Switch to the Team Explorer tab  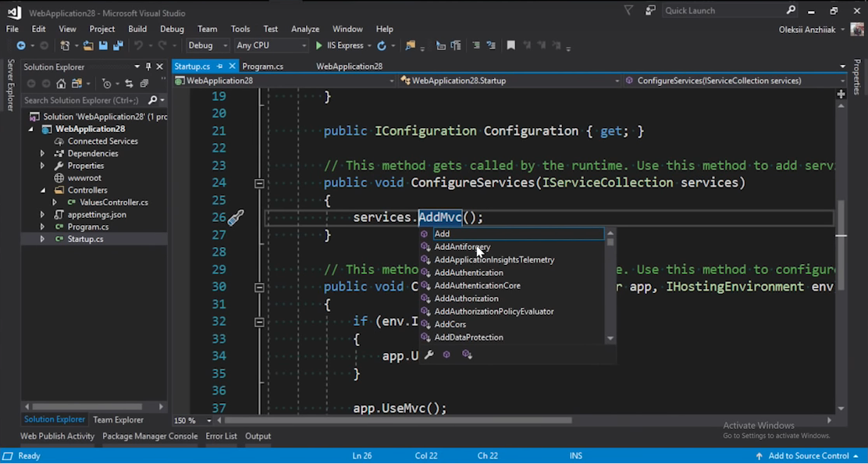118,419
